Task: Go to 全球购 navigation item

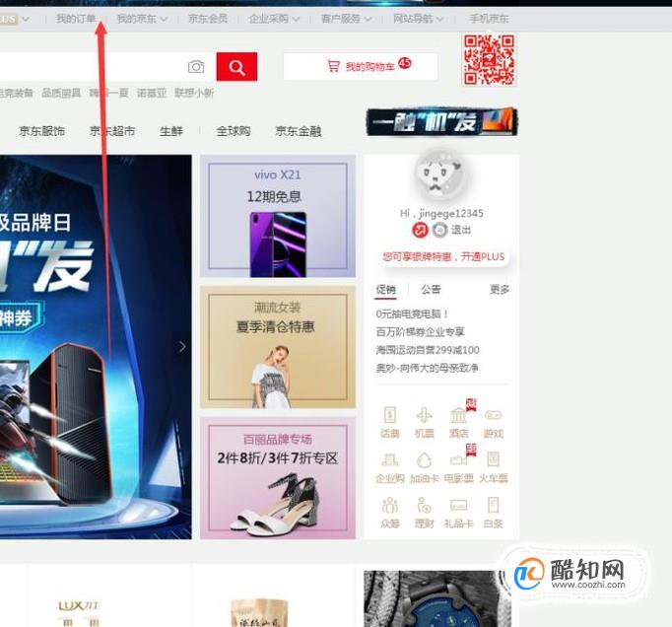Action: (x=234, y=131)
